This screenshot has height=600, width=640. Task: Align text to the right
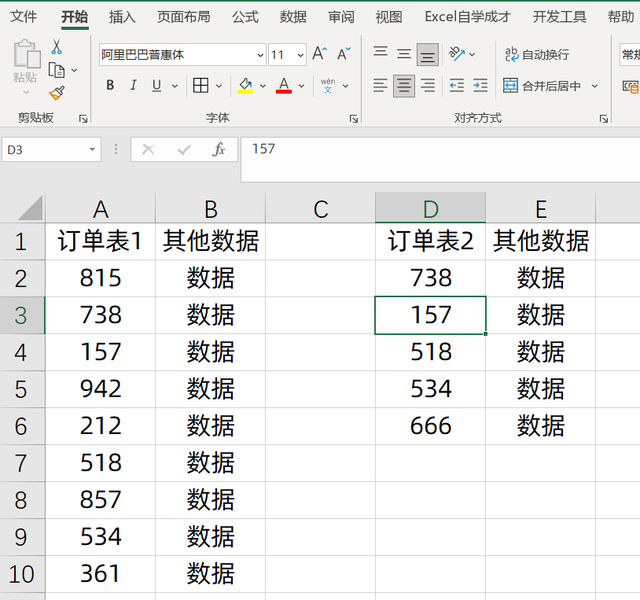[x=428, y=86]
